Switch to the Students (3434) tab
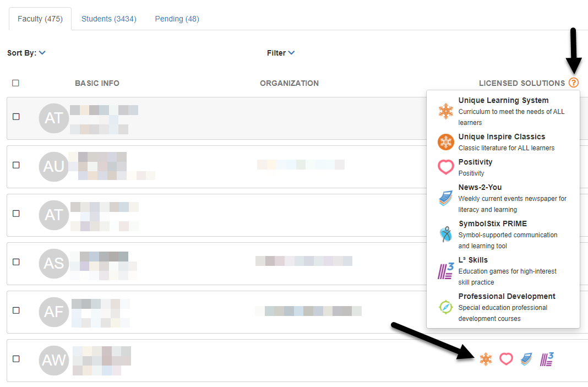This screenshot has height=387, width=588. (109, 19)
